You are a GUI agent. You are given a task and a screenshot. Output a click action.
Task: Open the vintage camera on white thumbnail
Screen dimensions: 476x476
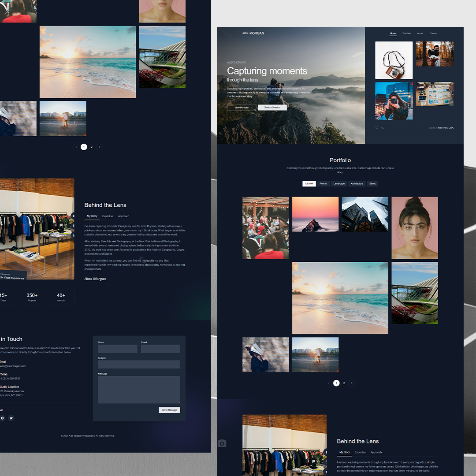click(394, 60)
